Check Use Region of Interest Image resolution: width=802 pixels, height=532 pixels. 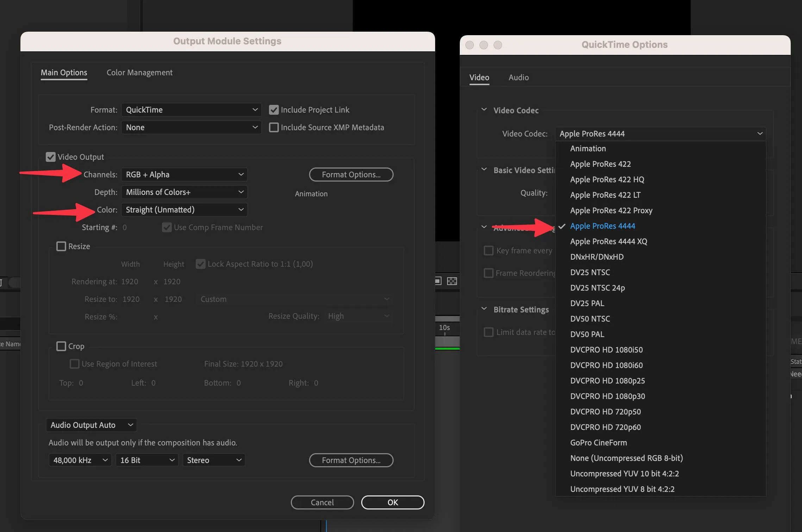(x=75, y=364)
